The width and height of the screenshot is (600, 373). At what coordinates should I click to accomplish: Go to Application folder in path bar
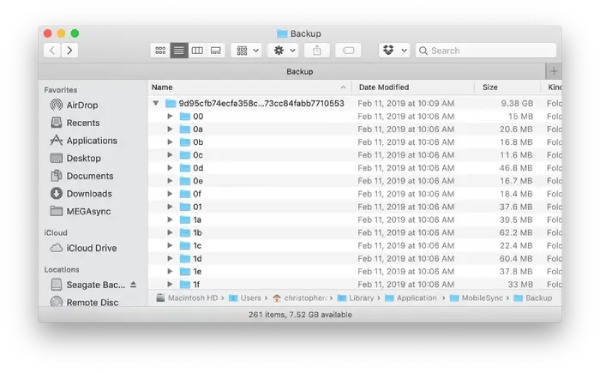coord(411,298)
